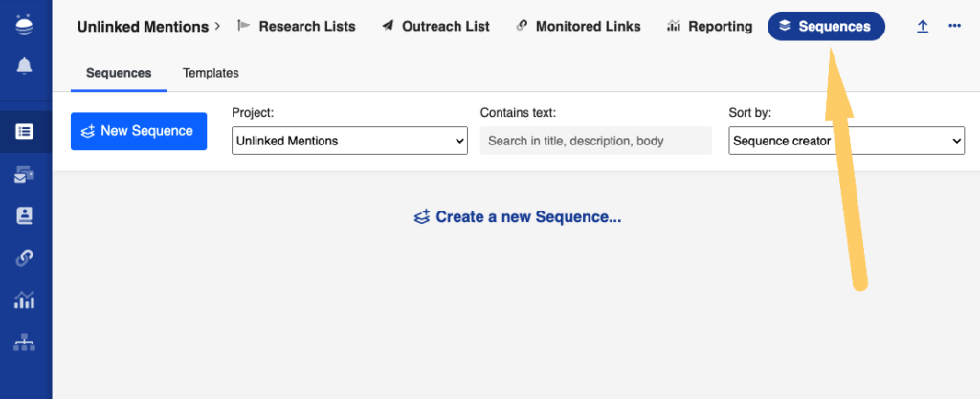The width and height of the screenshot is (980, 399).
Task: Select the list view sidebar icon
Action: pos(24,132)
